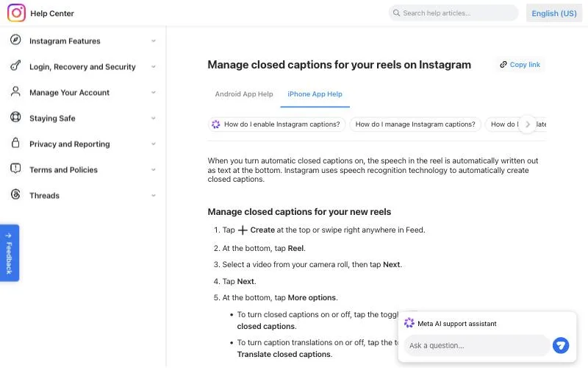Click step 5 text 'tap More options'
This screenshot has width=588, height=368.
click(305, 298)
